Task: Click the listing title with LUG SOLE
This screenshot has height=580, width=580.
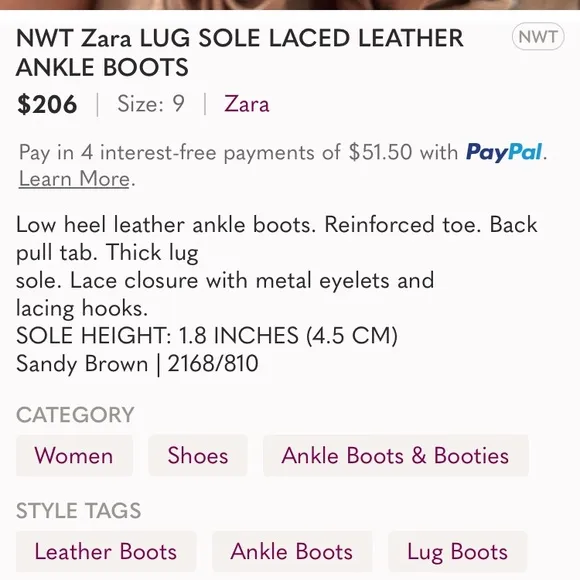Action: coord(240,53)
